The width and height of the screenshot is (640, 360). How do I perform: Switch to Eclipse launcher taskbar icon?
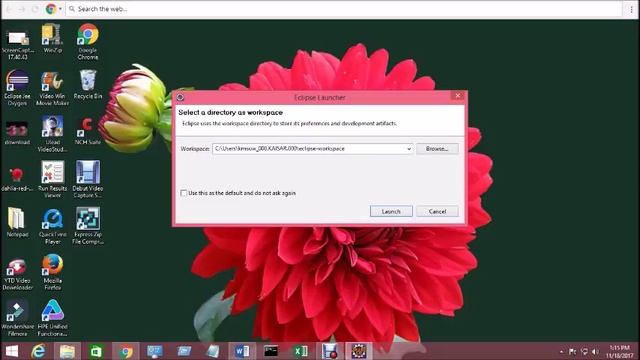[x=359, y=351]
